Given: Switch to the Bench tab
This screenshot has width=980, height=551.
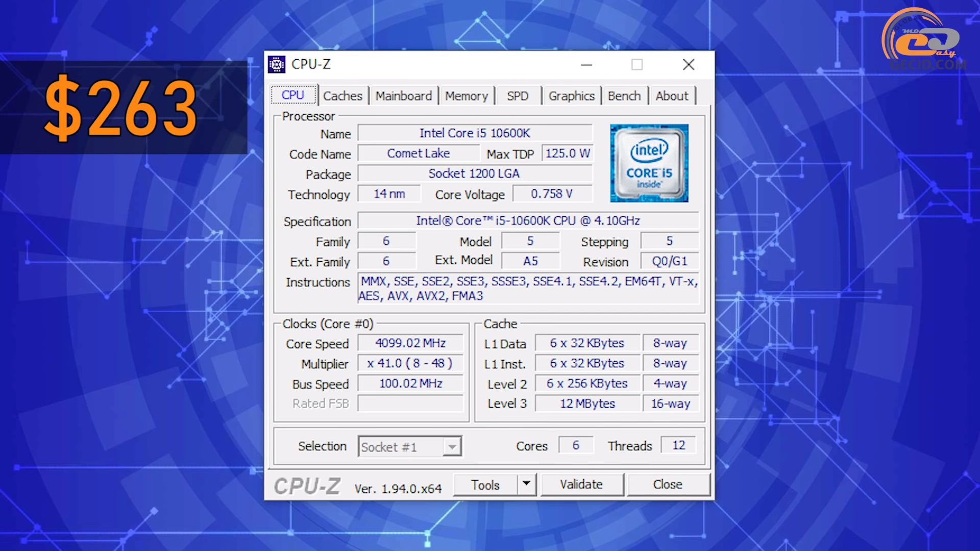Looking at the screenshot, I should pyautogui.click(x=624, y=96).
